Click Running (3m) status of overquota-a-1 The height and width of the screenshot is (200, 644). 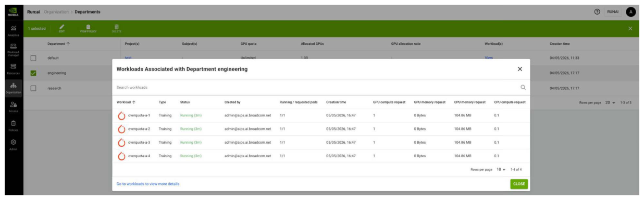[191, 115]
